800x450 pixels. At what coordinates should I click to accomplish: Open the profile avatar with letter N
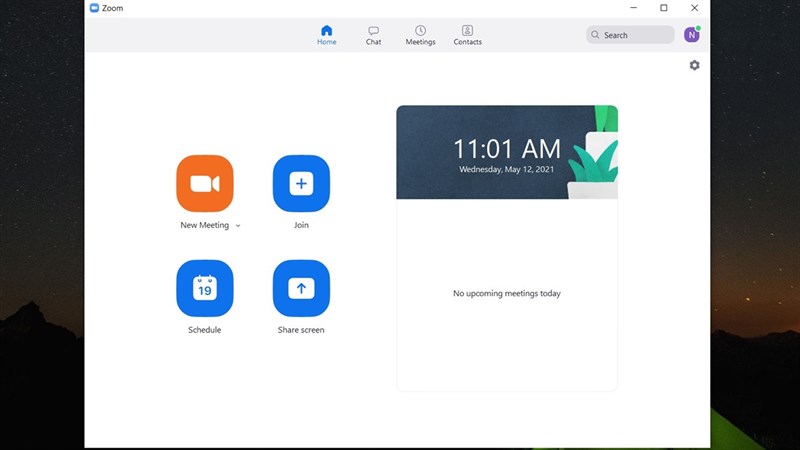coord(691,35)
